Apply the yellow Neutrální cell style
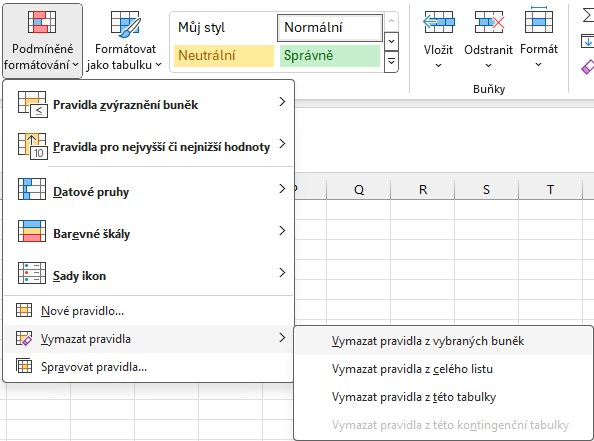Viewport: 594px width, 441px height. click(x=224, y=55)
